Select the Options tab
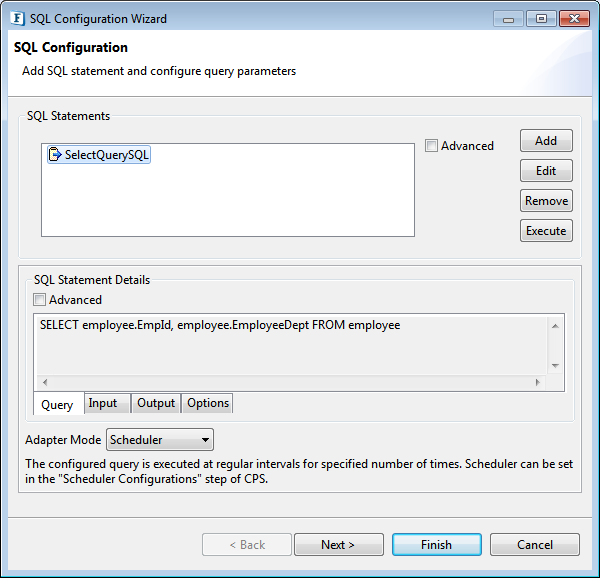 click(208, 403)
